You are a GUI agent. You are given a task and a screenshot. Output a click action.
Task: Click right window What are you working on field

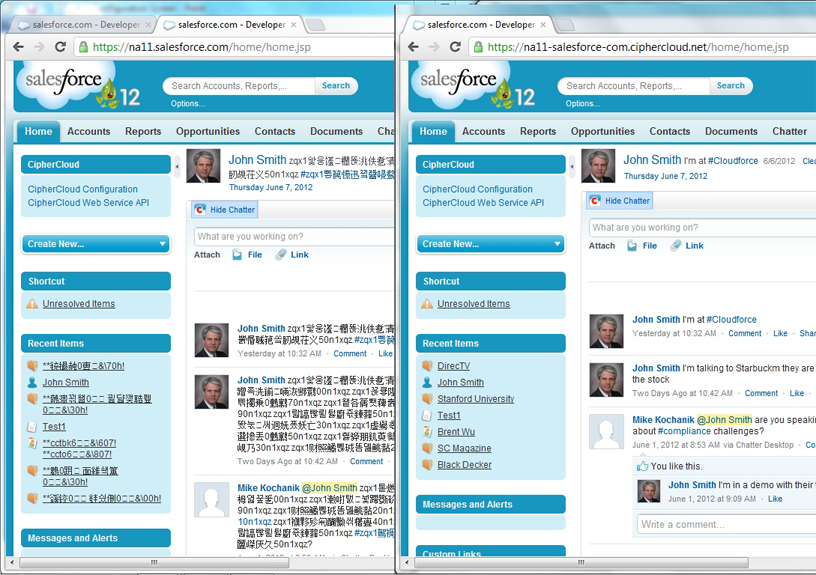(x=703, y=227)
